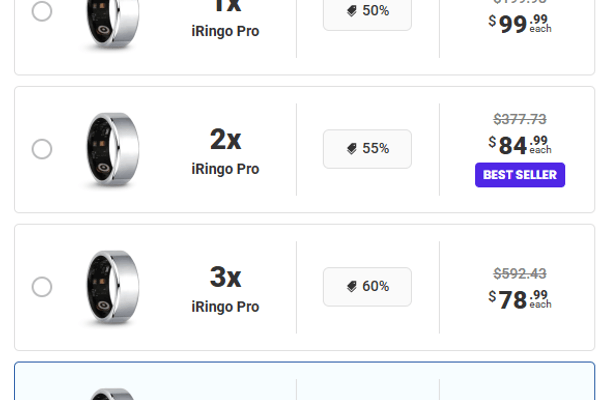
Task: Click the $84.99 each price
Action: [x=519, y=145]
